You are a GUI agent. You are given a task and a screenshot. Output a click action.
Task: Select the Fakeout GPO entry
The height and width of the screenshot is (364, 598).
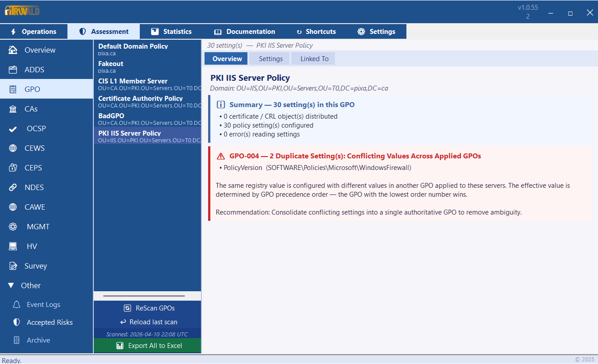click(x=147, y=66)
